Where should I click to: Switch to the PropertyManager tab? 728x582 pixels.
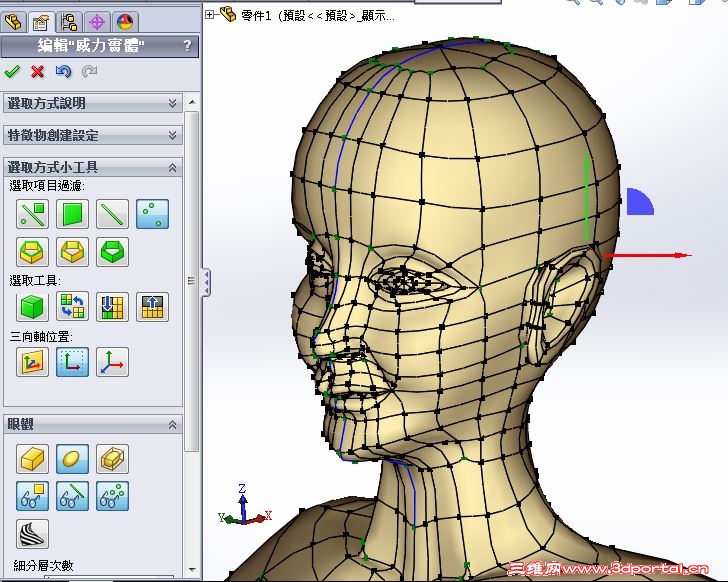[x=40, y=22]
